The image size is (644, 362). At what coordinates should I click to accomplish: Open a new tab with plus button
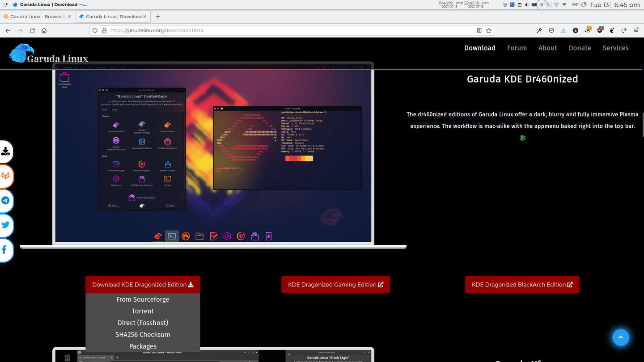coord(157,17)
